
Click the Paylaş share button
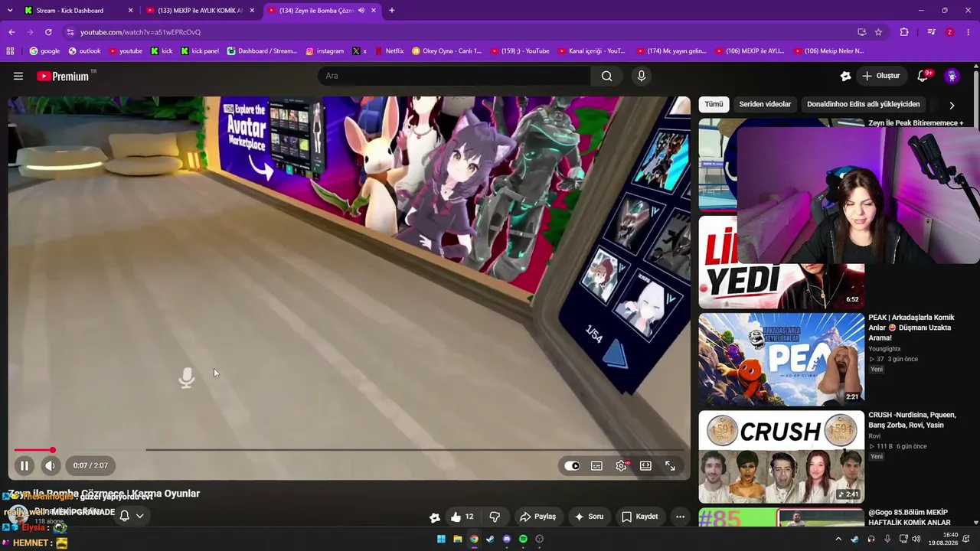click(537, 517)
